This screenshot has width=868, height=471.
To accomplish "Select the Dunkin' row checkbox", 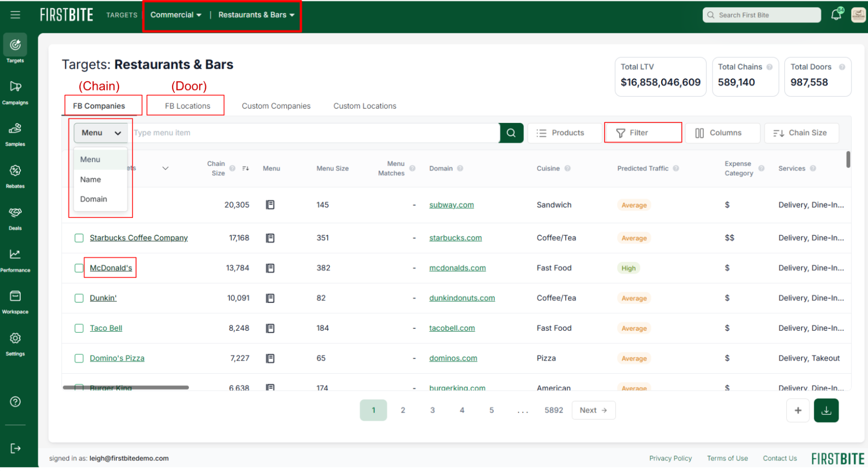I will [79, 298].
